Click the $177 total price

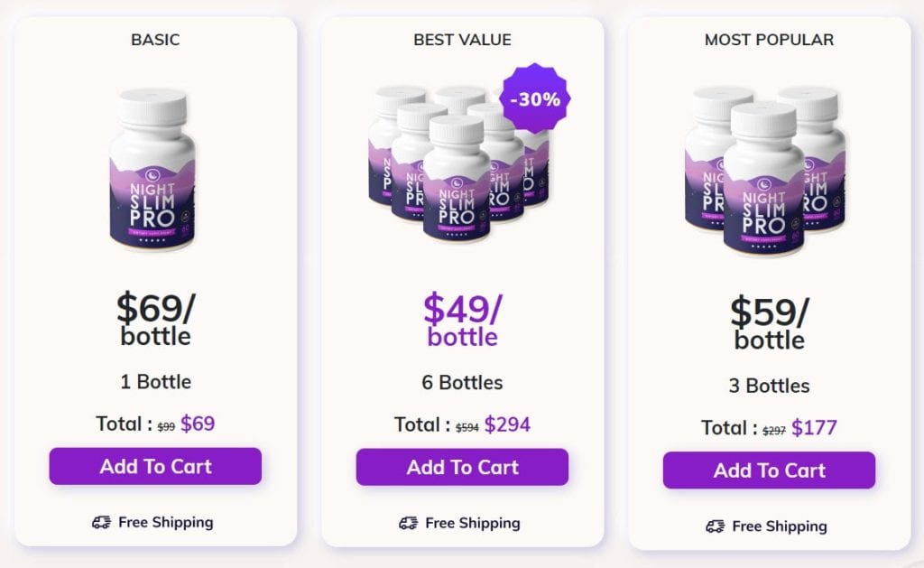pos(815,428)
